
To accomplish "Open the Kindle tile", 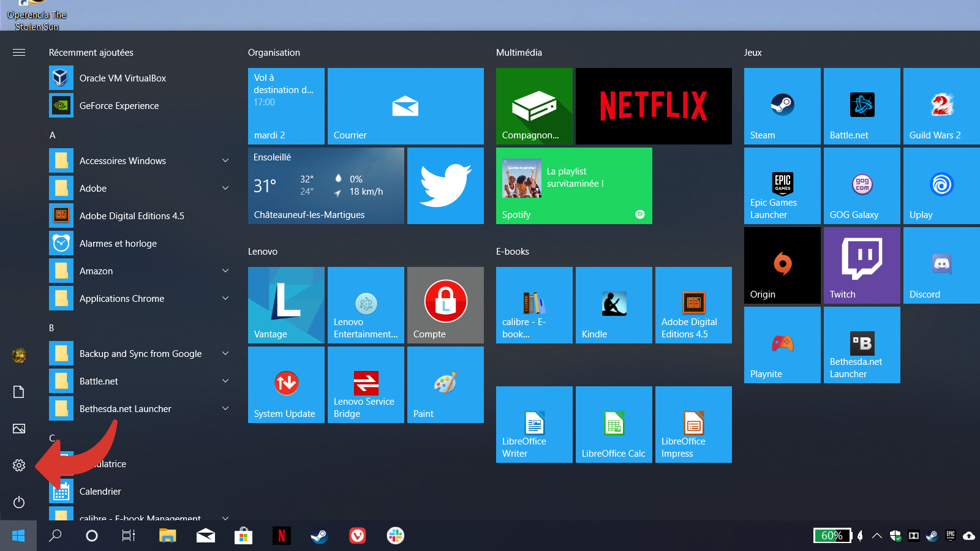I will click(614, 305).
